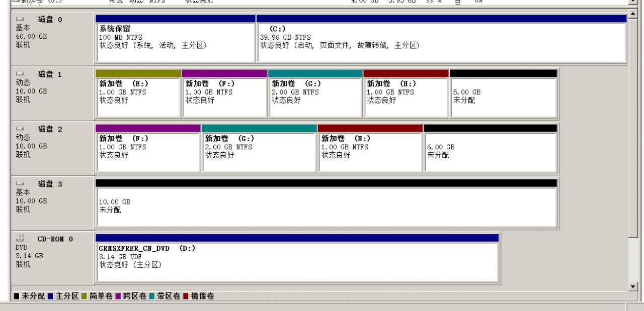Click the blue 主分区 legend swatch
This screenshot has height=311, width=644.
pyautogui.click(x=50, y=296)
